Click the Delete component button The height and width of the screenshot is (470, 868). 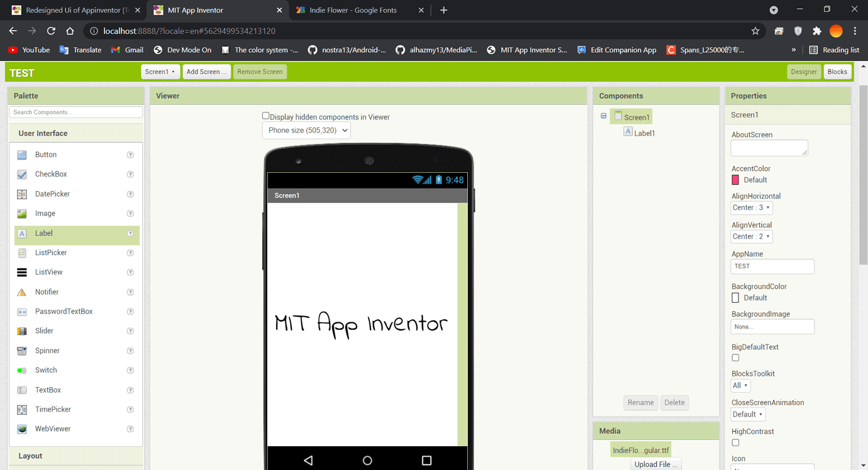674,403
